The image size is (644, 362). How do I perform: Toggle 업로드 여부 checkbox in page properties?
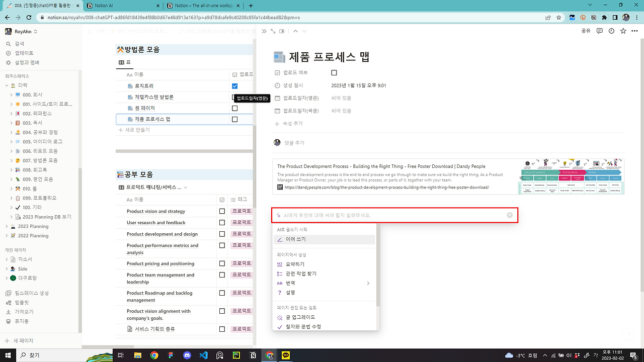pyautogui.click(x=334, y=73)
